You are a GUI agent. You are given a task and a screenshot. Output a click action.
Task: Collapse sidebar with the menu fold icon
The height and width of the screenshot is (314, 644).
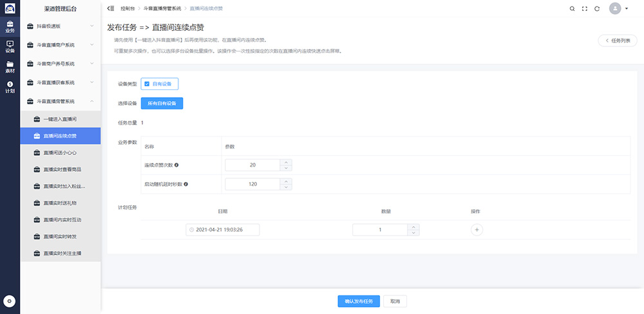[x=111, y=8]
